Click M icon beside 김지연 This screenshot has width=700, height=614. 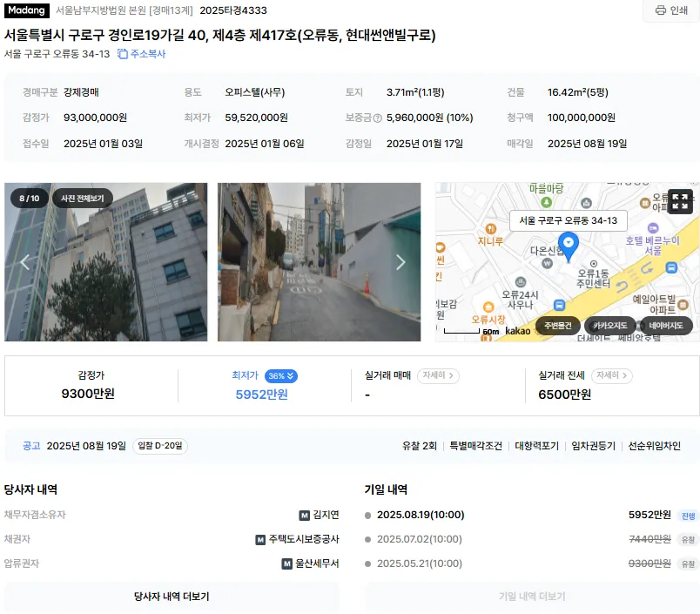[x=304, y=516]
